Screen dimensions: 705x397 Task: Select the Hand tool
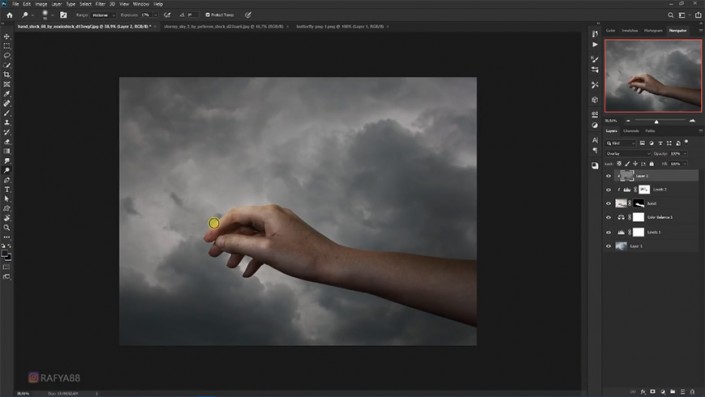pyautogui.click(x=7, y=218)
